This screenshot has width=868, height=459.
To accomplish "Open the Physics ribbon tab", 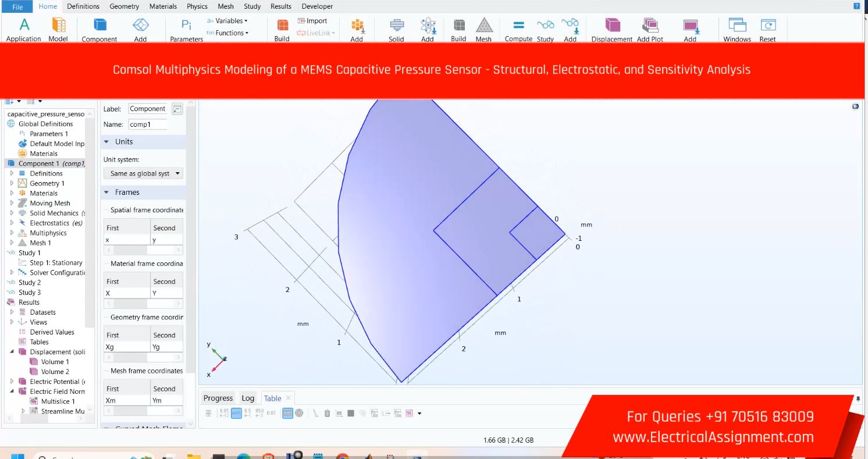I will (x=197, y=6).
